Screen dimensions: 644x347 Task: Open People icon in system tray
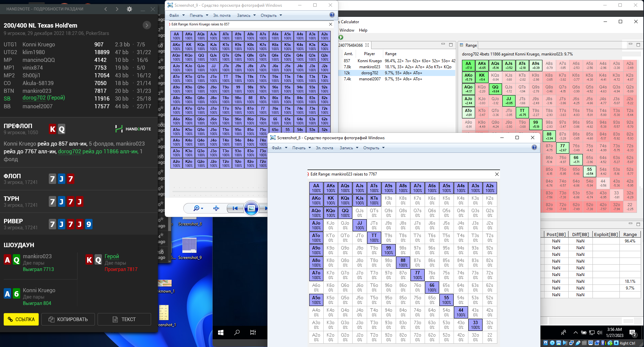click(x=564, y=333)
